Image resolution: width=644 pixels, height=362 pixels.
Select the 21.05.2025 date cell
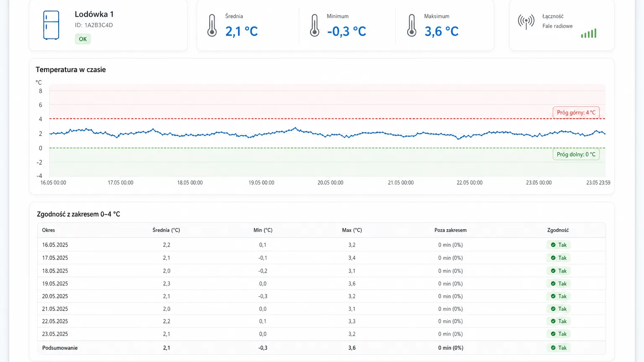point(55,309)
